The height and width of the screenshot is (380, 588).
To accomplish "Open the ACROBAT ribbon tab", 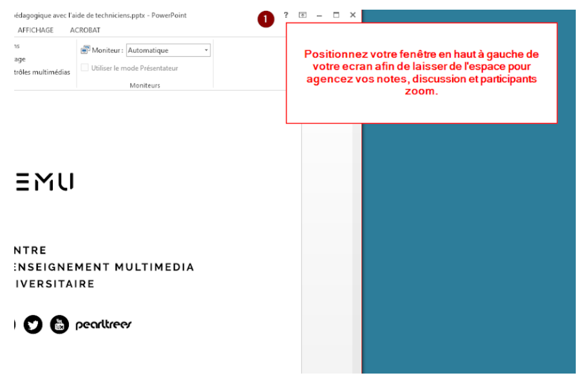I will coord(85,30).
